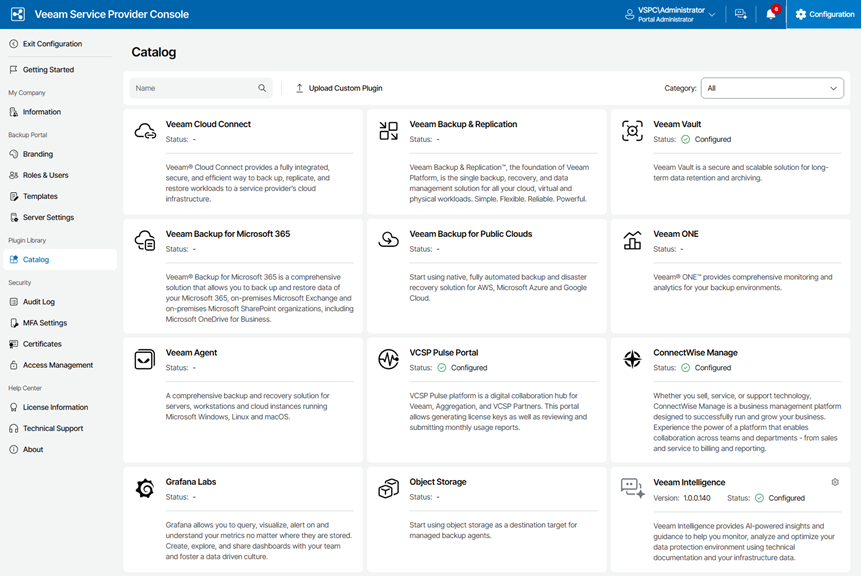This screenshot has width=862, height=576.
Task: Select Catalog under Plugin Library
Action: tap(59, 259)
